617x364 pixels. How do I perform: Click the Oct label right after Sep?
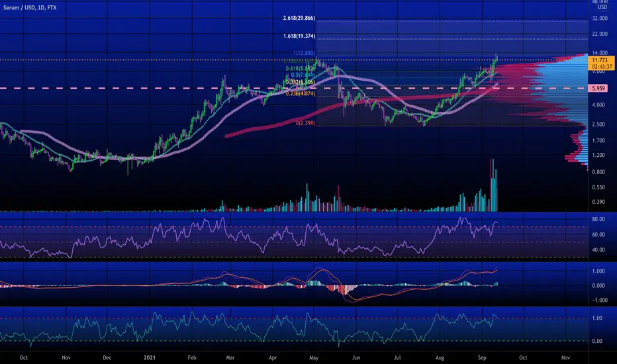pos(523,357)
